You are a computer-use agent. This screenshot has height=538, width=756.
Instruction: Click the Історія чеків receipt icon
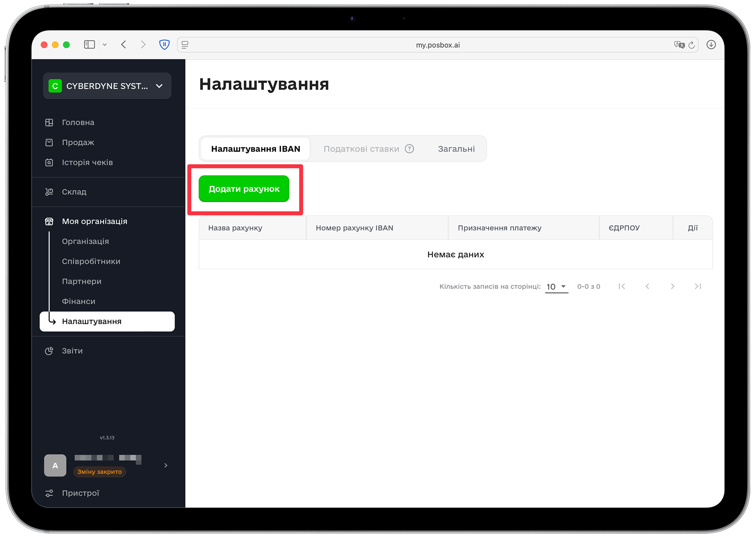(49, 163)
